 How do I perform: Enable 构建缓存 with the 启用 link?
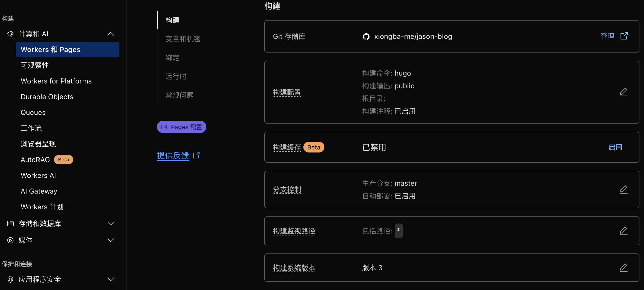tap(615, 147)
